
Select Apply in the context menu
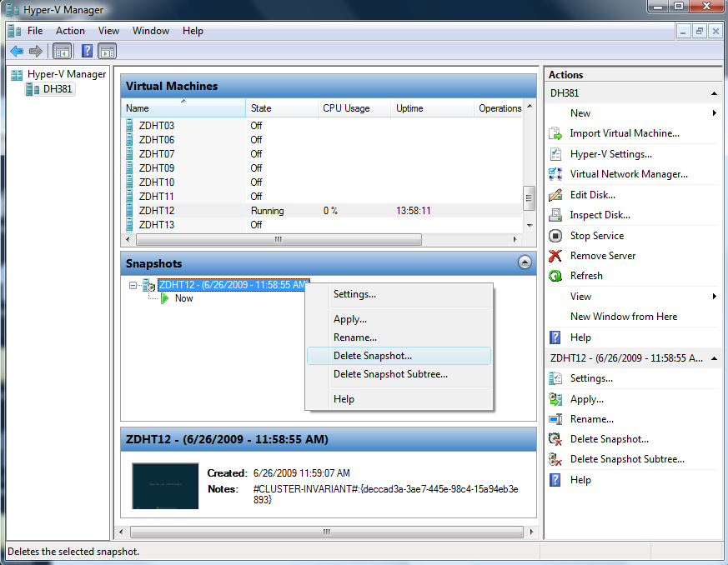pyautogui.click(x=349, y=319)
